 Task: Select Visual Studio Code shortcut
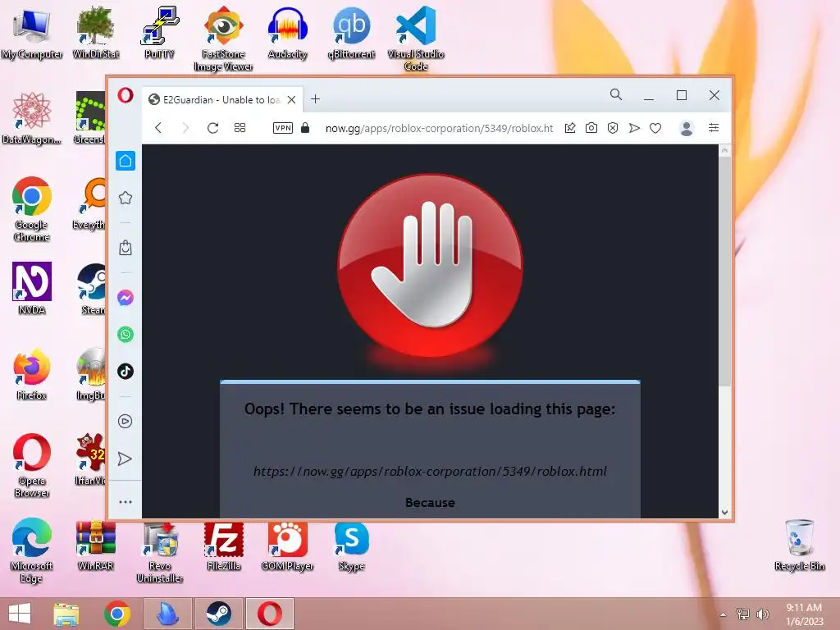(416, 39)
